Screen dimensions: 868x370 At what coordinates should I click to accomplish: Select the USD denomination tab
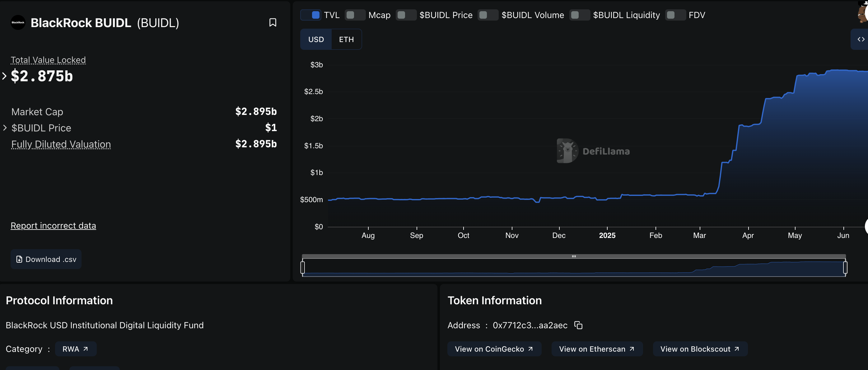pos(315,39)
